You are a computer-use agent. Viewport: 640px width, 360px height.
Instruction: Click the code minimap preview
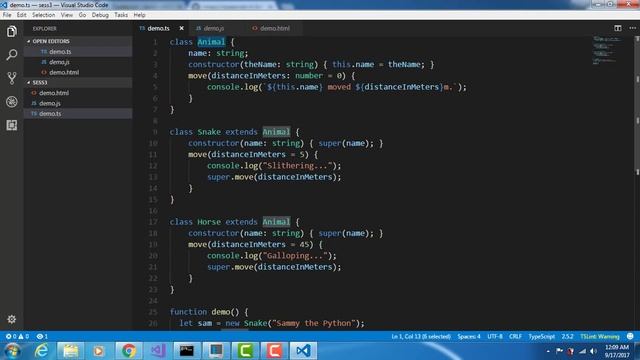(607, 50)
